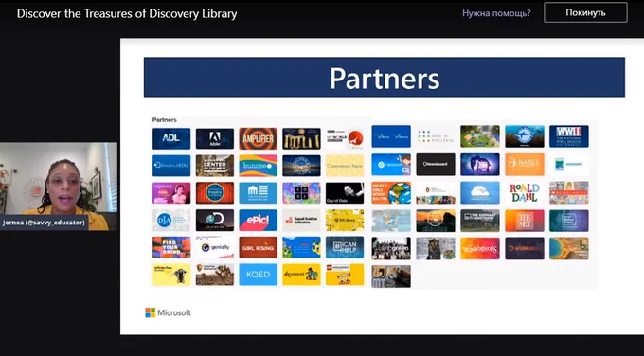Open The Met partner tile
Image resolution: width=644 pixels, height=356 pixels.
click(x=525, y=221)
